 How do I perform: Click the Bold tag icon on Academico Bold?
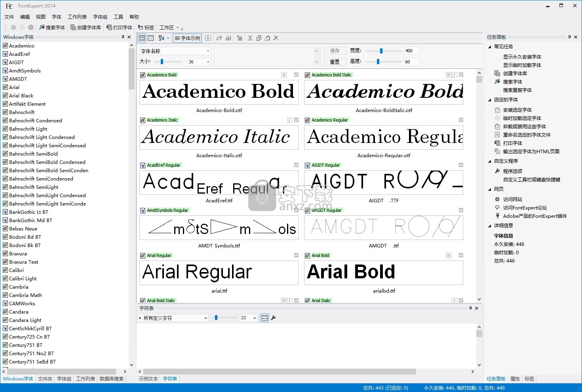283,74
